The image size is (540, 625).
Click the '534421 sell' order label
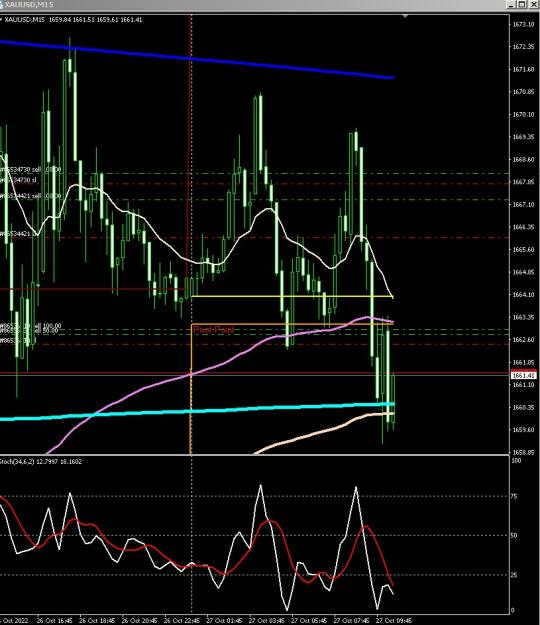[31, 196]
